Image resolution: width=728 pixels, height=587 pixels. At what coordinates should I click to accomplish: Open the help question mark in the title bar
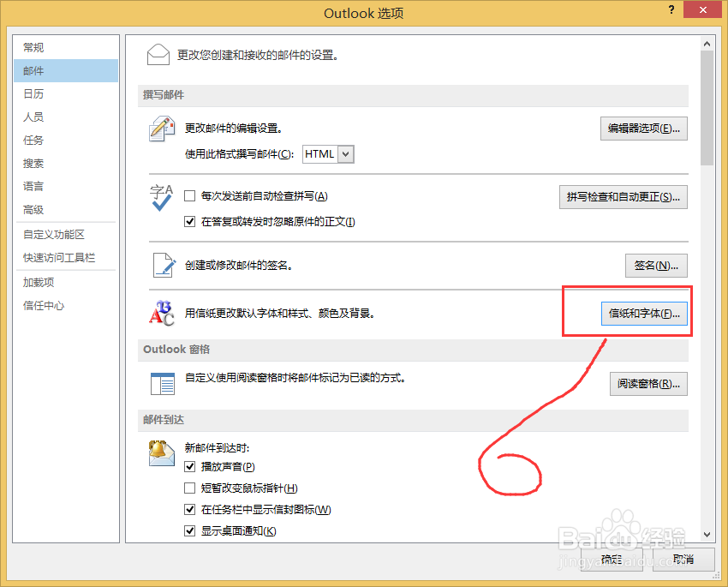(671, 9)
